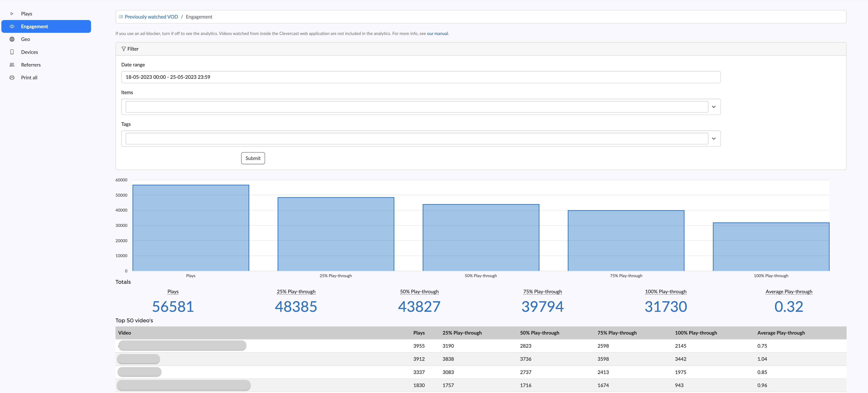Click the 25% Play-through totals label

[296, 292]
